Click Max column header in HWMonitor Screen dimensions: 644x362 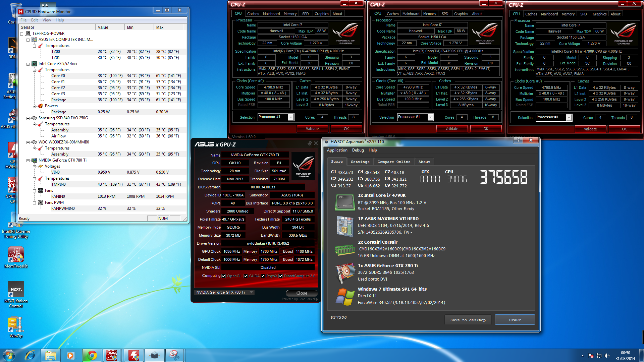pyautogui.click(x=168, y=27)
